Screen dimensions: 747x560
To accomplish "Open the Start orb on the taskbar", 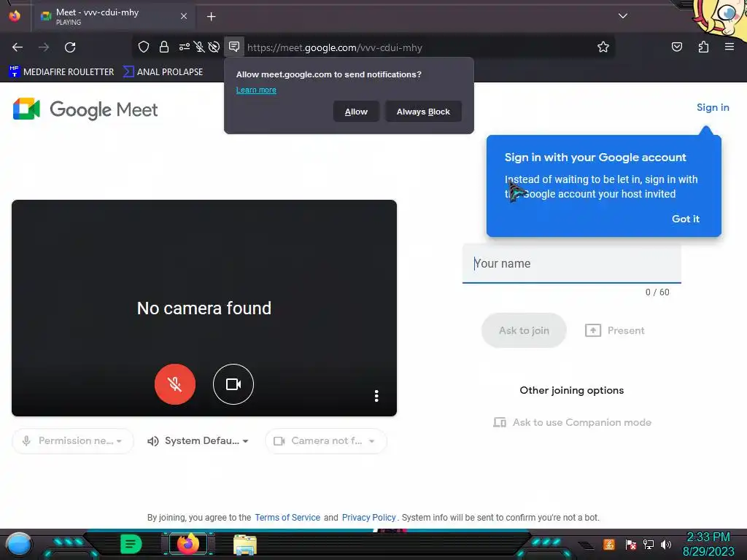I will coord(18,544).
